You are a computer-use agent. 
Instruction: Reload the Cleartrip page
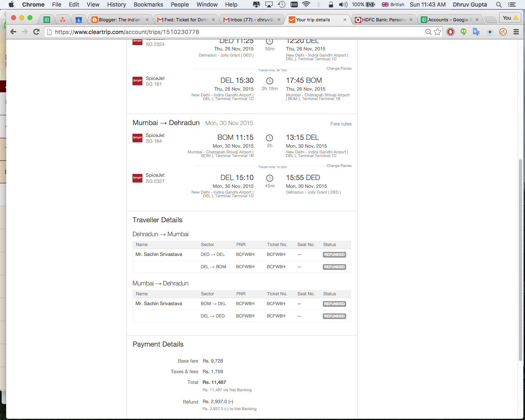36,32
